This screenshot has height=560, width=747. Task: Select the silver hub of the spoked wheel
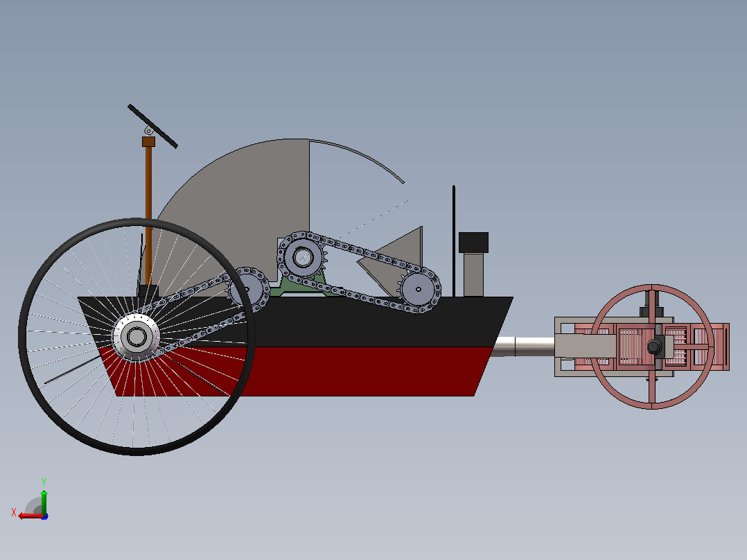tap(137, 337)
